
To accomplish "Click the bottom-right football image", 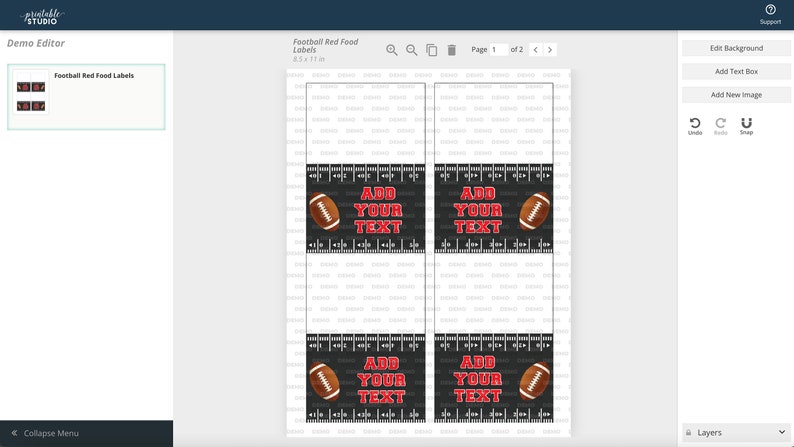I will 535,381.
